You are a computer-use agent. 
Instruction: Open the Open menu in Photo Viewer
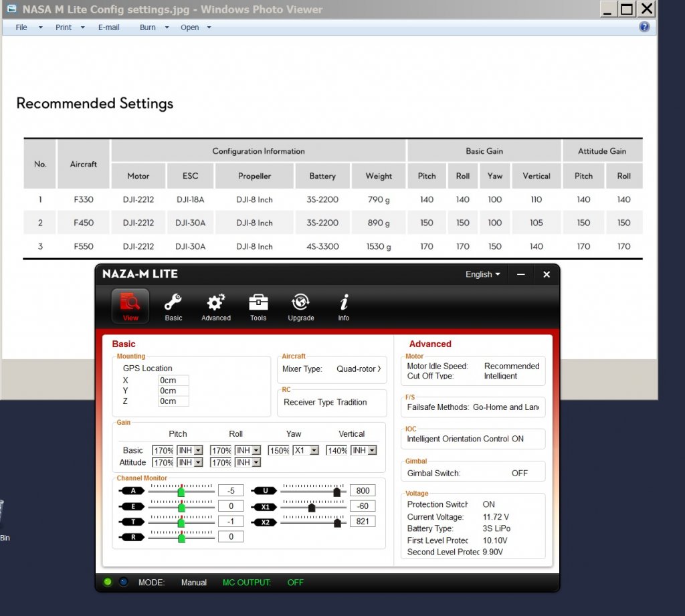[189, 27]
